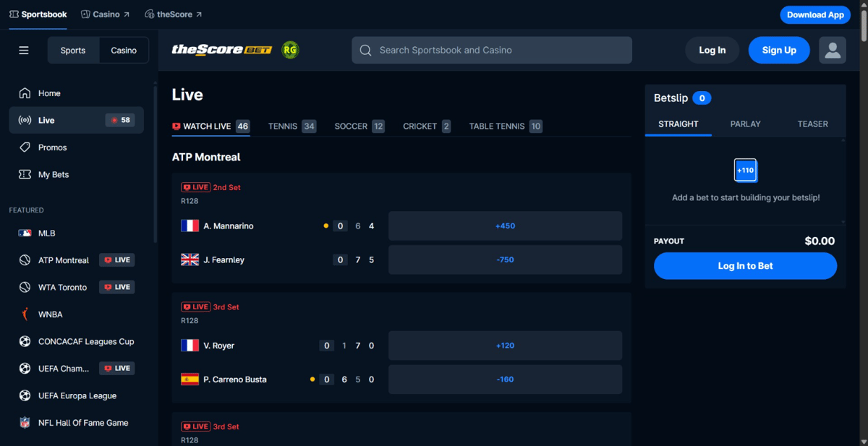Viewport: 868px width, 446px height.
Task: Click the MLB logo icon
Action: pyautogui.click(x=25, y=233)
